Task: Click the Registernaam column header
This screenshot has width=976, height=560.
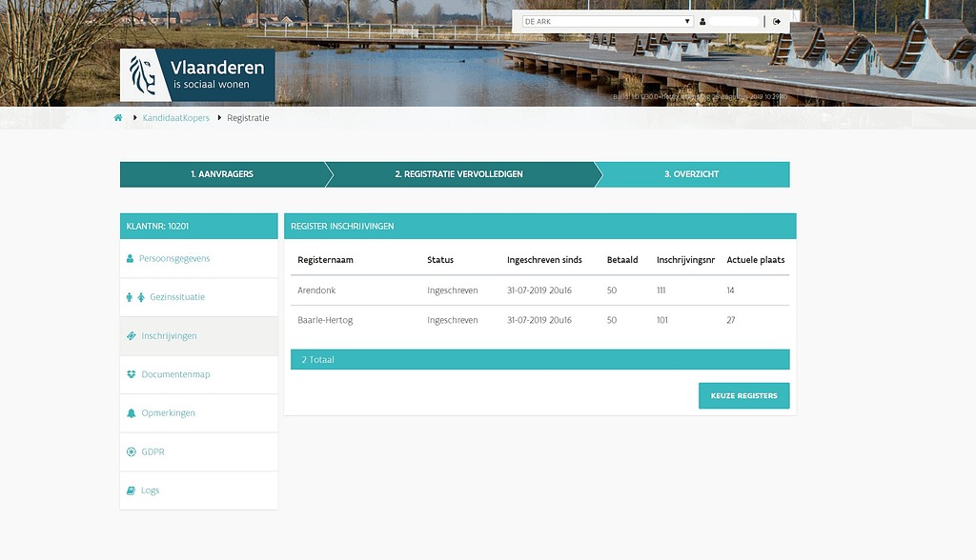Action: (326, 260)
